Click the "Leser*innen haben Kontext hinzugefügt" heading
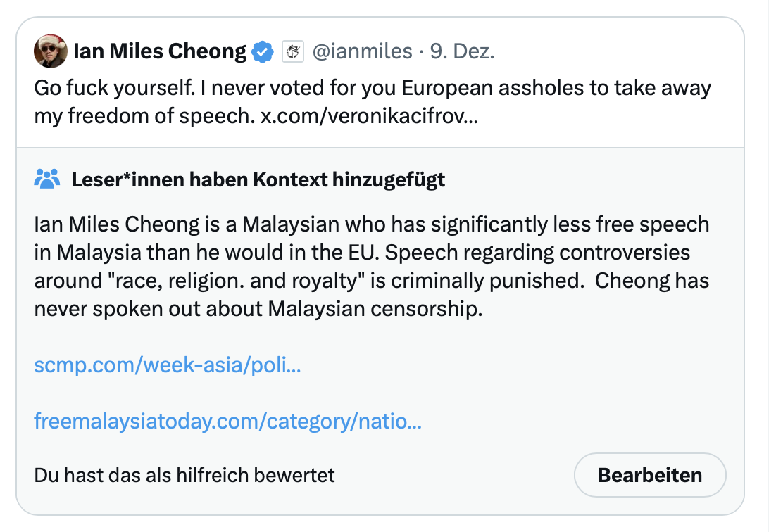 (258, 179)
